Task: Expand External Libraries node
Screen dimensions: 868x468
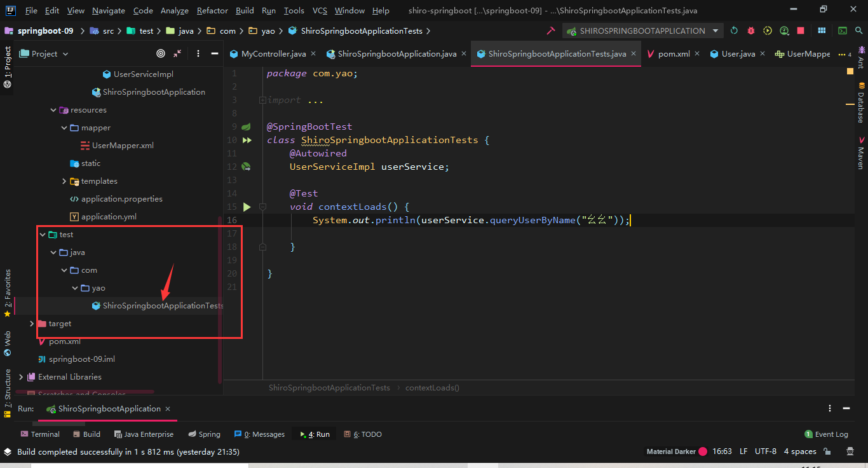Action: [x=21, y=377]
